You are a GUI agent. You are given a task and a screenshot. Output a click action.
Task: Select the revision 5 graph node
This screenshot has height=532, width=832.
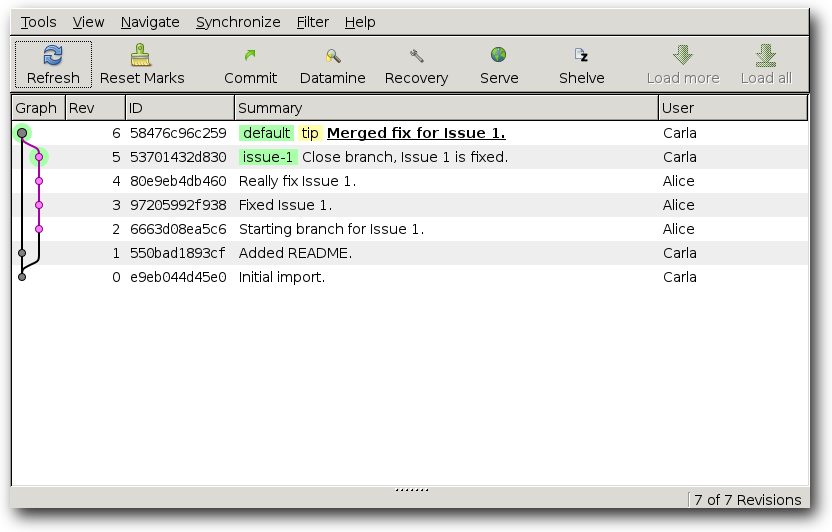pos(39,157)
